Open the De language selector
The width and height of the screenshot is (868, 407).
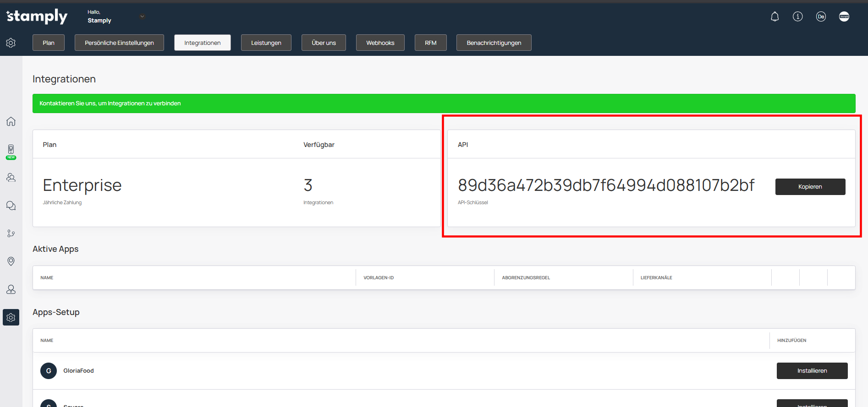820,17
